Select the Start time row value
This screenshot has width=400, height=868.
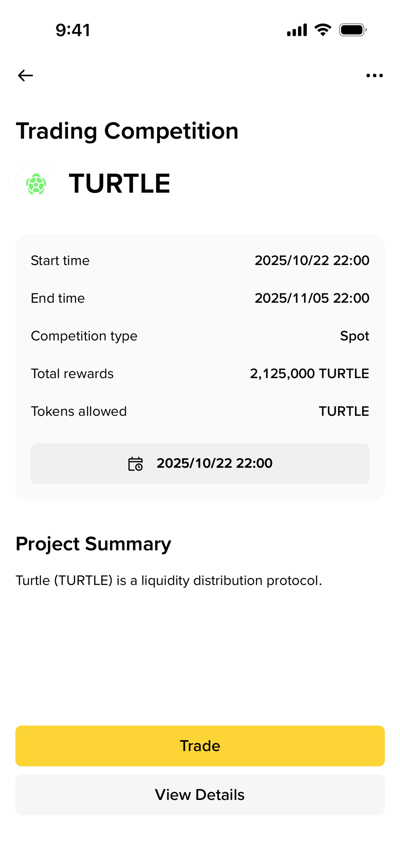tap(312, 260)
